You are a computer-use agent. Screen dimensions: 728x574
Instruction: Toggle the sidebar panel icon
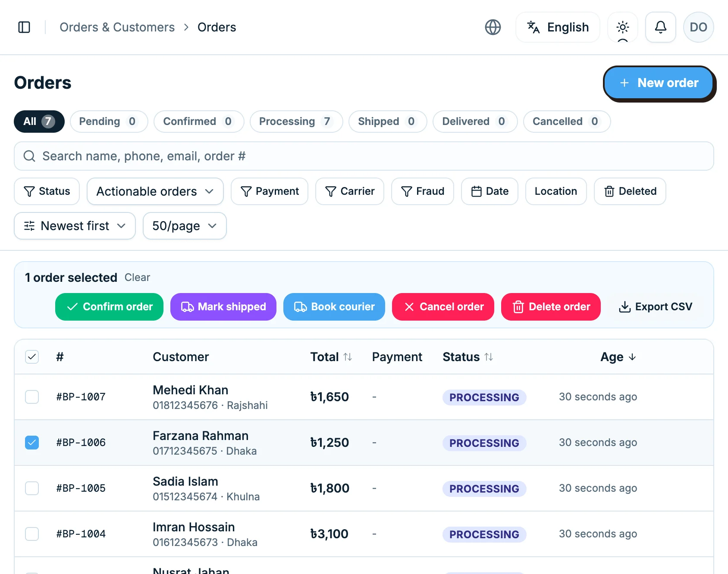24,27
